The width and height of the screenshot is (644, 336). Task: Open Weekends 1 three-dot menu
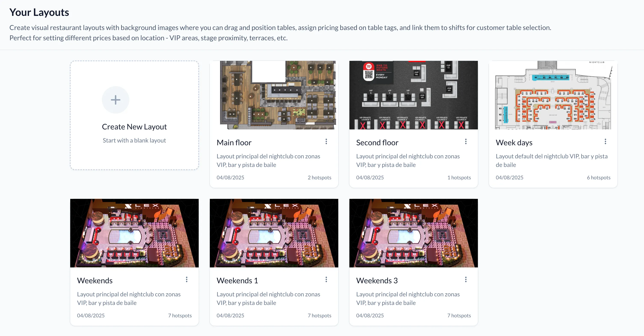(326, 279)
